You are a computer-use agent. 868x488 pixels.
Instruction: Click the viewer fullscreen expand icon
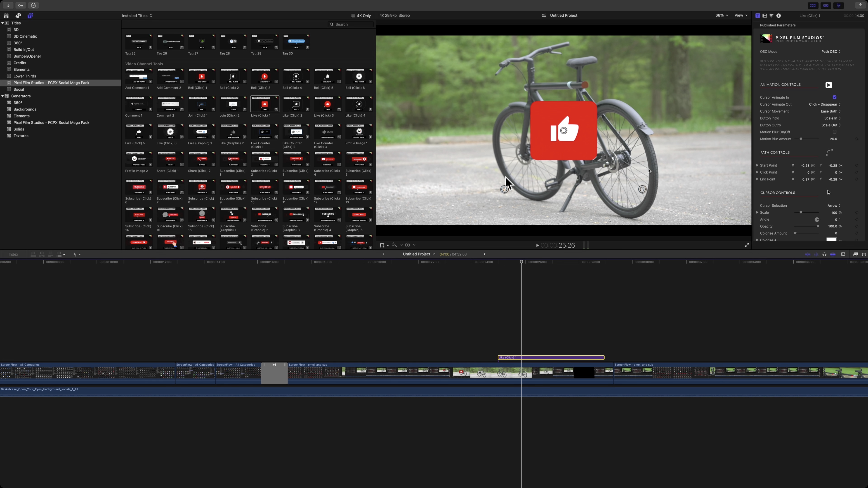pyautogui.click(x=747, y=245)
